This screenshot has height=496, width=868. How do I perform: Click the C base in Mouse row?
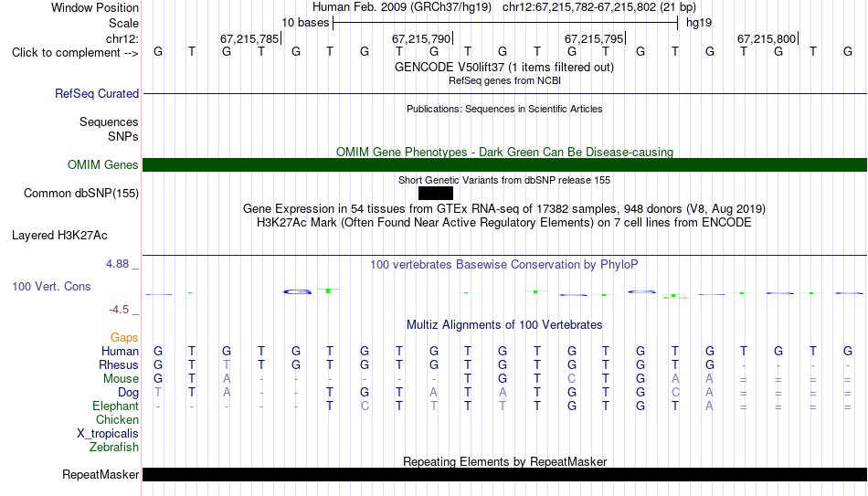point(572,379)
